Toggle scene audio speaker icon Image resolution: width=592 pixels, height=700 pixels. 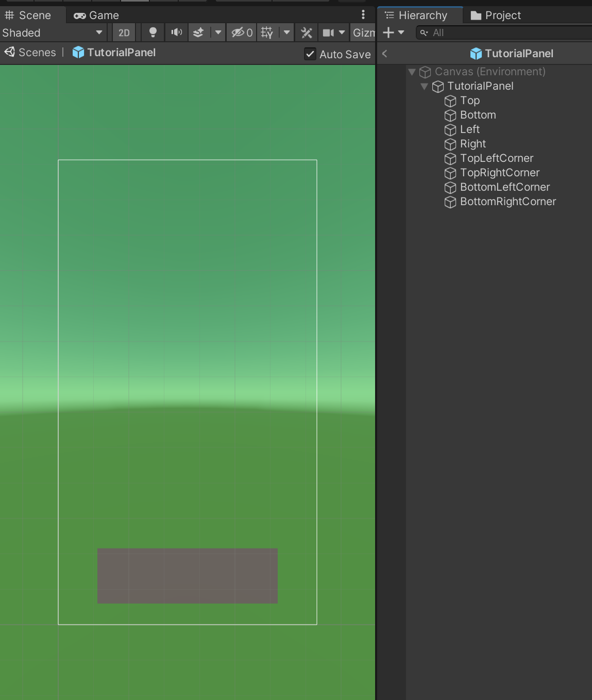[176, 32]
